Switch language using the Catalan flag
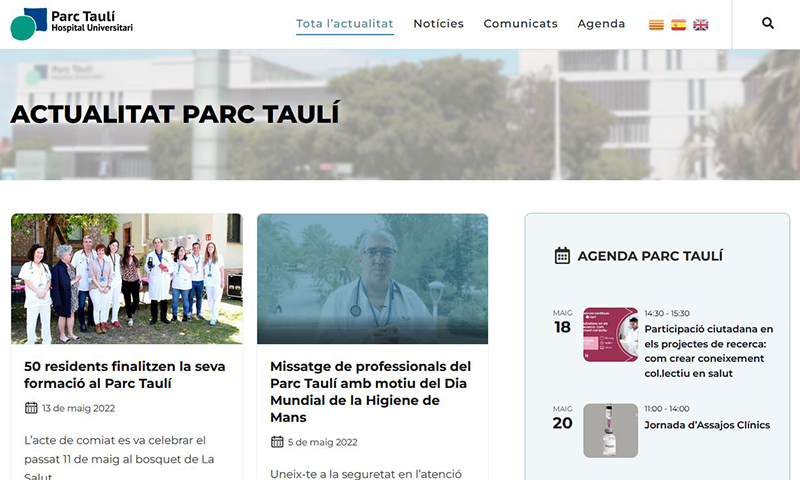The width and height of the screenshot is (800, 480). tap(656, 24)
